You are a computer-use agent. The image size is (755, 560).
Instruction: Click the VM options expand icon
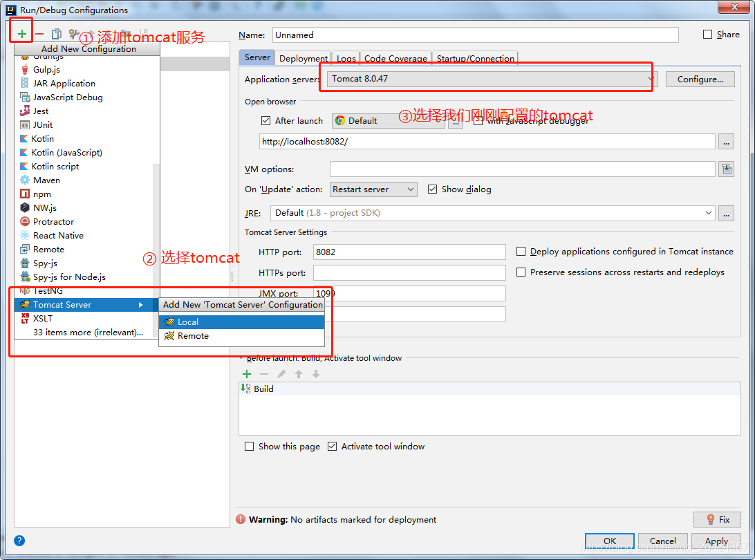click(726, 169)
